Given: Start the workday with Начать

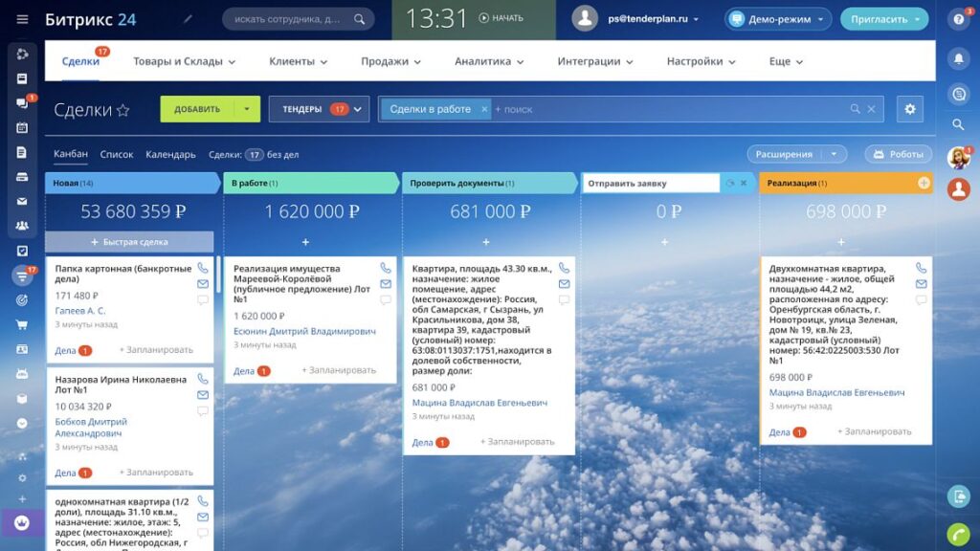Looking at the screenshot, I should tap(501, 18).
